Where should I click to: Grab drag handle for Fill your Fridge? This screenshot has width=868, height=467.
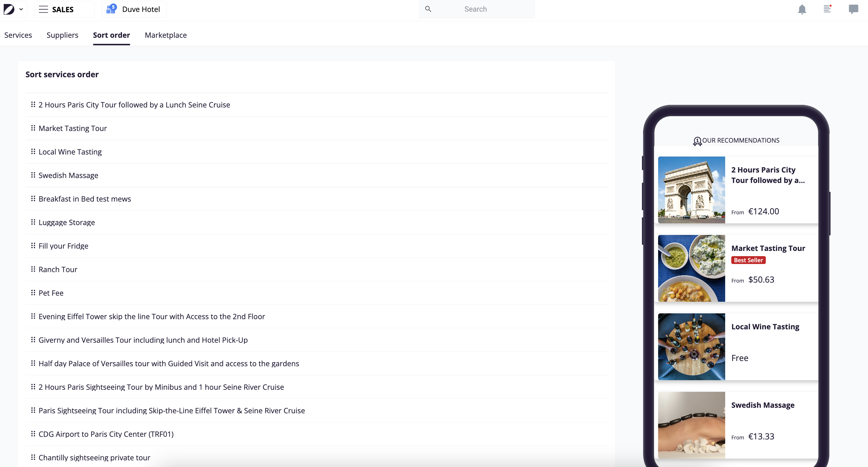click(33, 245)
